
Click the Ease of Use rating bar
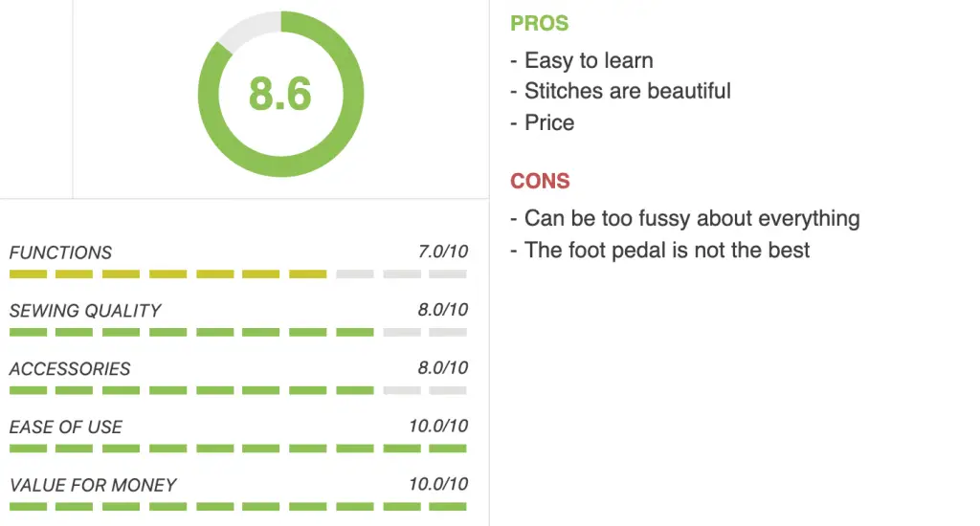pos(238,448)
